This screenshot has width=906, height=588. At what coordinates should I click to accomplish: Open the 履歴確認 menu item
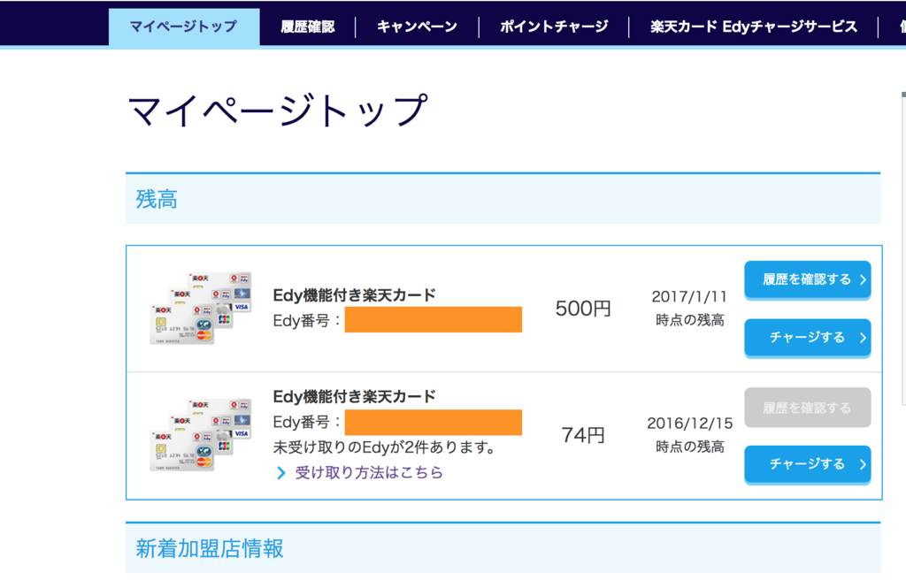click(307, 27)
